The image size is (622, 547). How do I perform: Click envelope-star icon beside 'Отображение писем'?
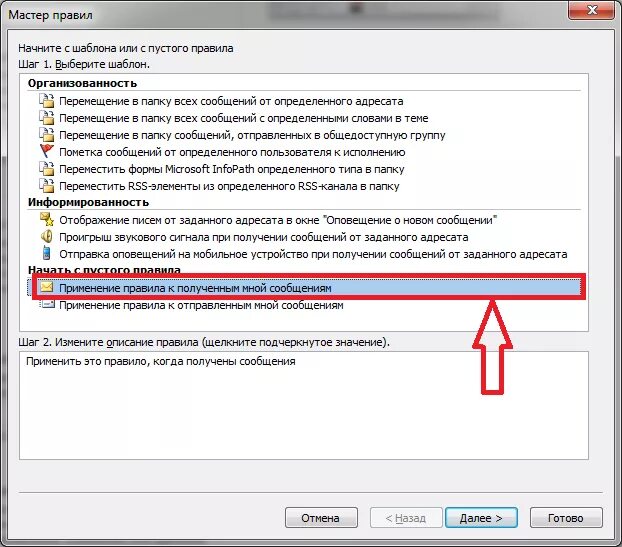coord(47,219)
